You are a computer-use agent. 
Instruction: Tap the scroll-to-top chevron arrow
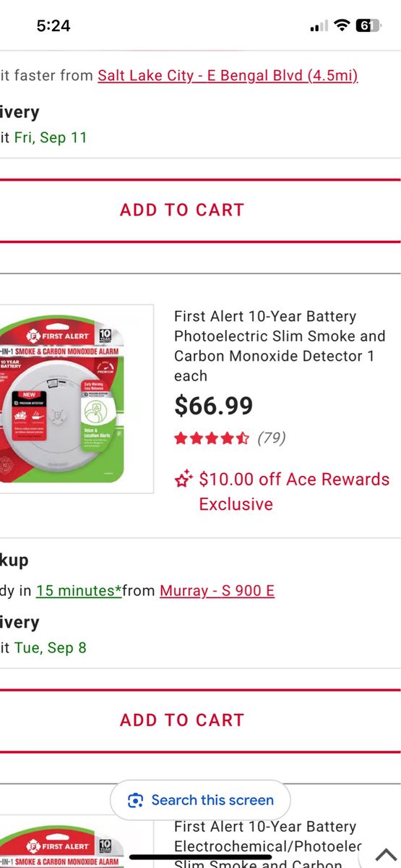click(x=386, y=854)
